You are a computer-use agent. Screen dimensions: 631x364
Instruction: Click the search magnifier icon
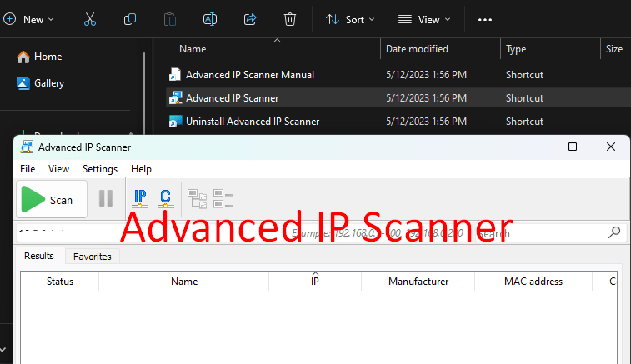click(614, 232)
